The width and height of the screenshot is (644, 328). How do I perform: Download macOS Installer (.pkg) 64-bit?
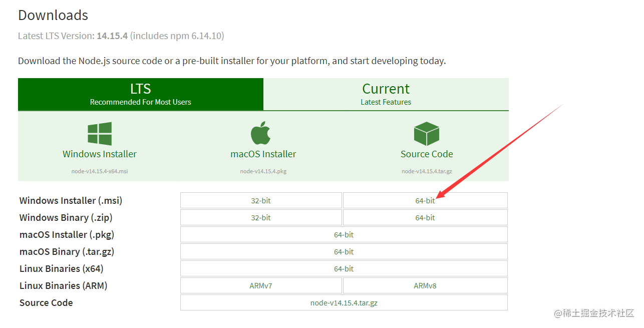click(x=344, y=234)
